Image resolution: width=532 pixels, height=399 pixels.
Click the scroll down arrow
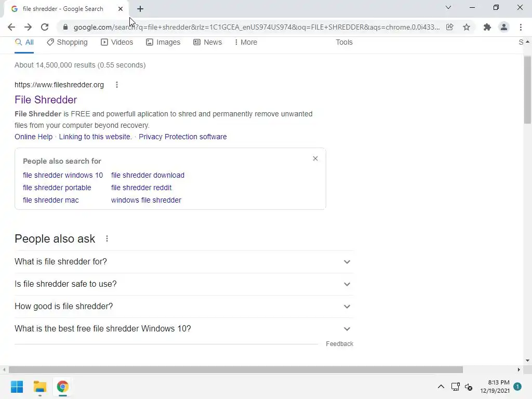pos(527,361)
